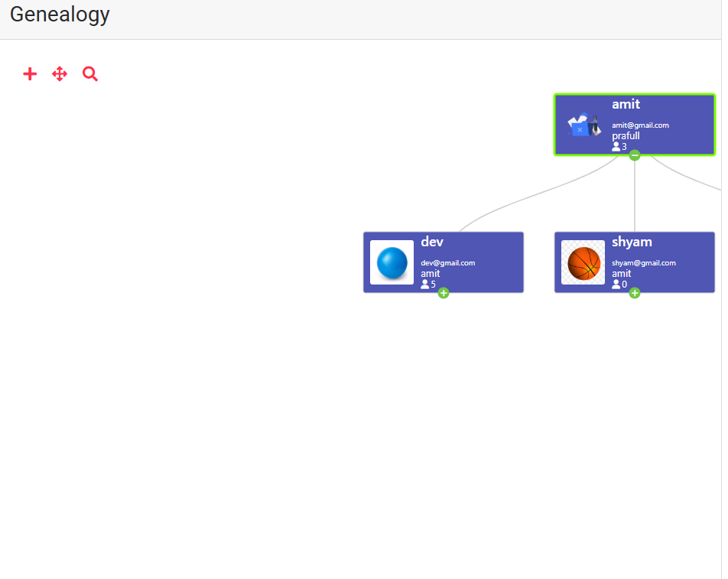Viewport: 728px width, 579px height.
Task: Click the person icon showing 0 on shyam
Action: coord(616,285)
